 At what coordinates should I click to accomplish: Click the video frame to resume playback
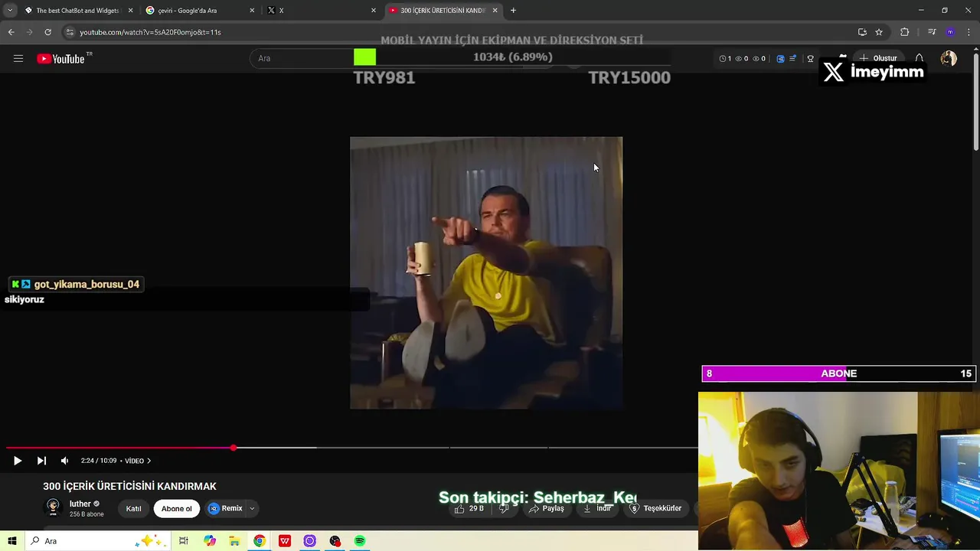(x=486, y=273)
